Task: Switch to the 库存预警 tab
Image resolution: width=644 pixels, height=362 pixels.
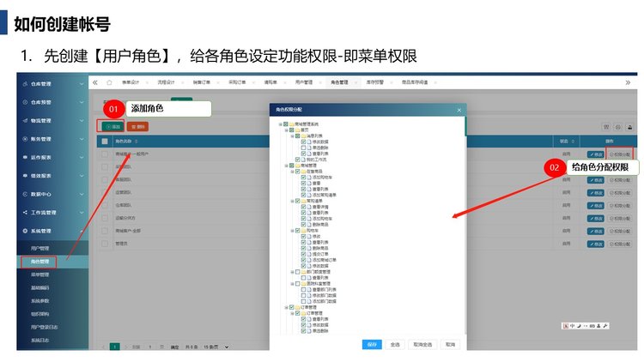Action: tap(368, 82)
